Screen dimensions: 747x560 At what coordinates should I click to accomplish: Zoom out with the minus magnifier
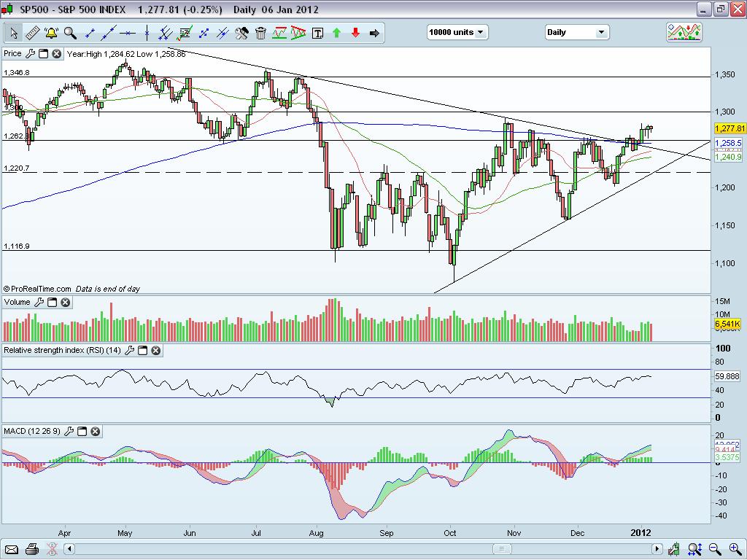tap(715, 550)
